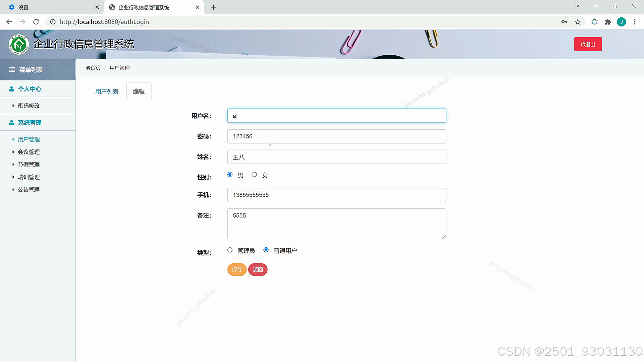The height and width of the screenshot is (362, 644).
Task: Select the 男 gender radio button
Action: pyautogui.click(x=230, y=175)
